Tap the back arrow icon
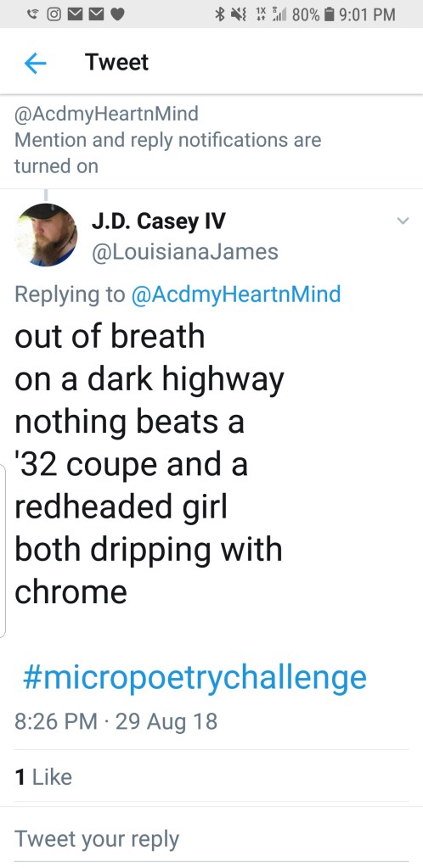This screenshot has width=423, height=868. click(35, 63)
